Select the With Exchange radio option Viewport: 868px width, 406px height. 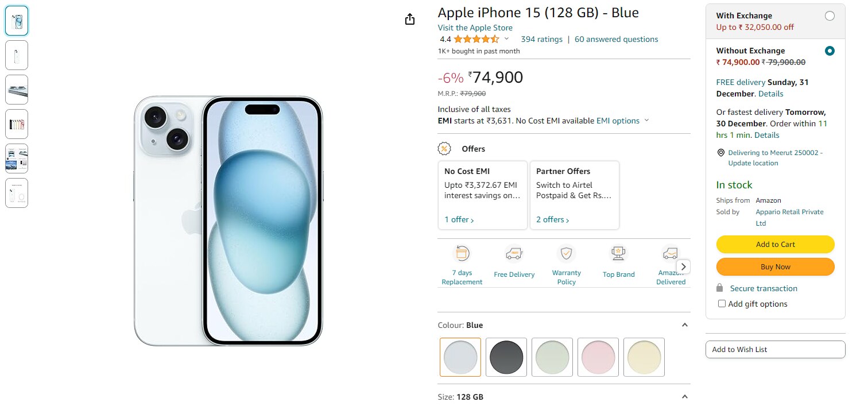829,16
